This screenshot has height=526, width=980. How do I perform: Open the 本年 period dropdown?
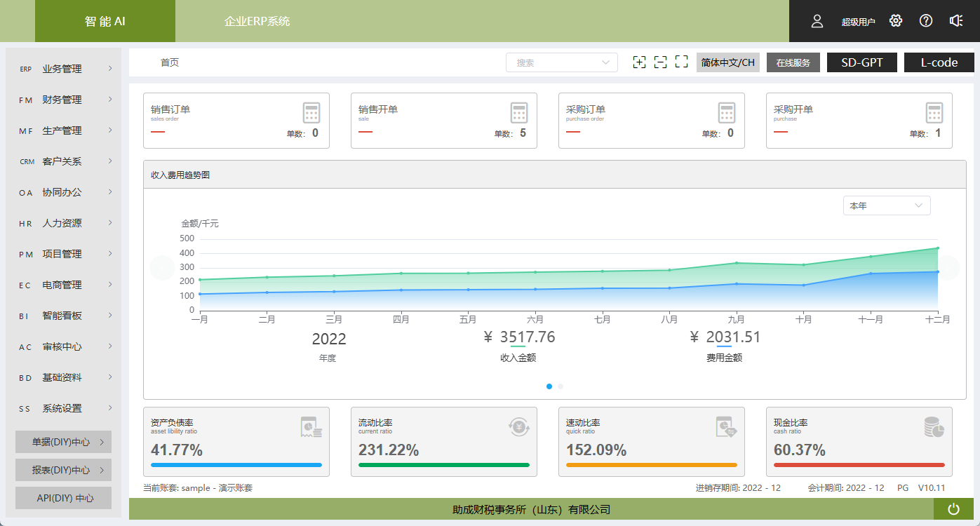(886, 205)
